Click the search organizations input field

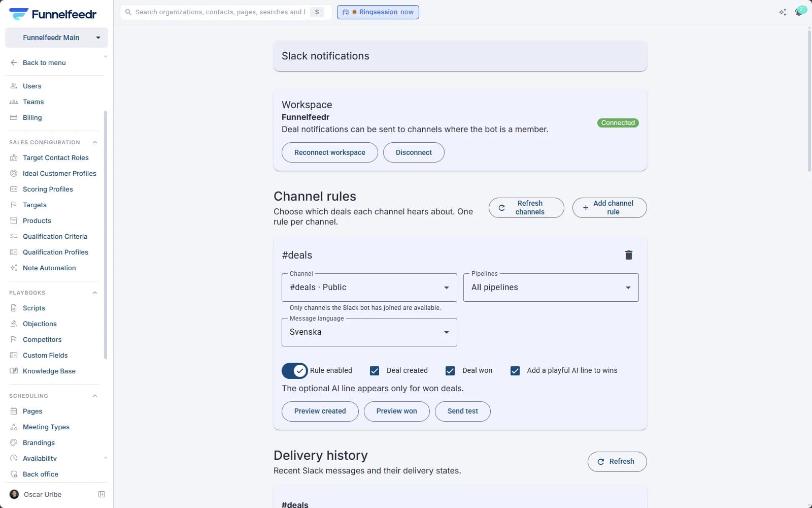click(x=226, y=12)
